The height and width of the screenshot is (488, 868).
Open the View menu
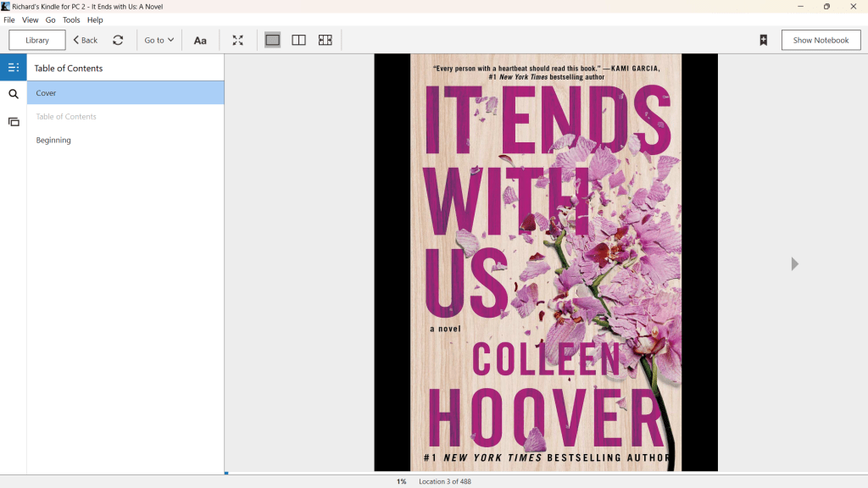(x=30, y=19)
